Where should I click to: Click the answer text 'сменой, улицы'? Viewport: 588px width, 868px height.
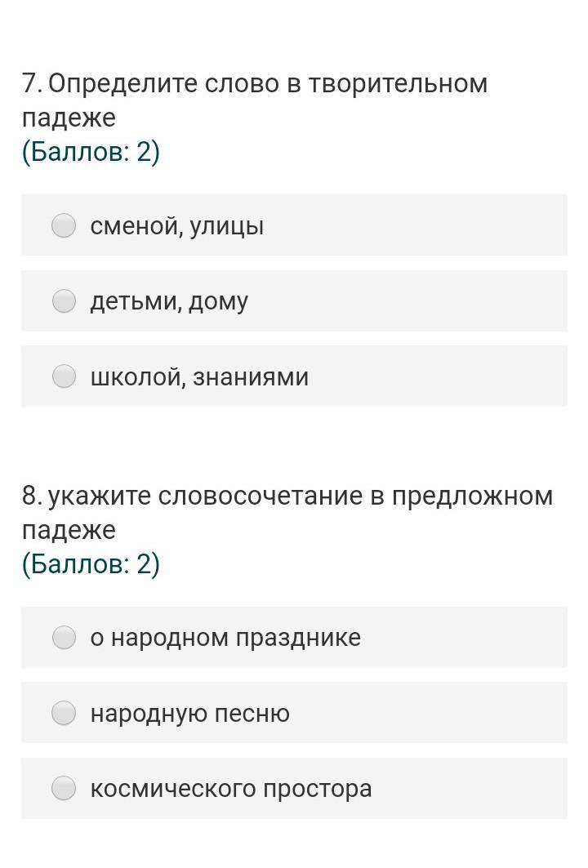pos(177,226)
